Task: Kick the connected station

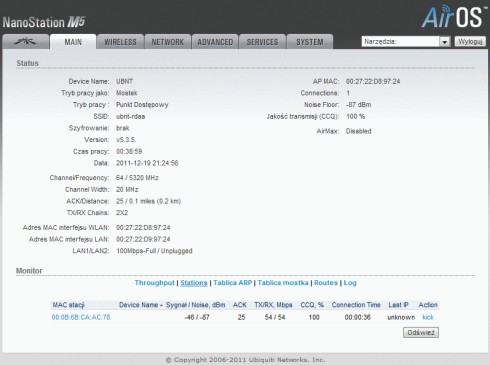Action: coord(428,317)
